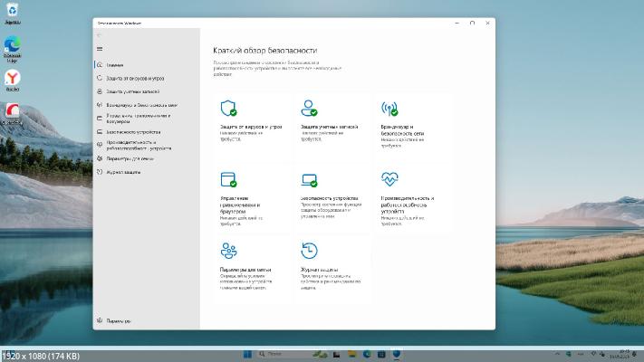The height and width of the screenshot is (362, 644).
Task: Open Microsoft Store from the taskbar
Action: coord(381,354)
